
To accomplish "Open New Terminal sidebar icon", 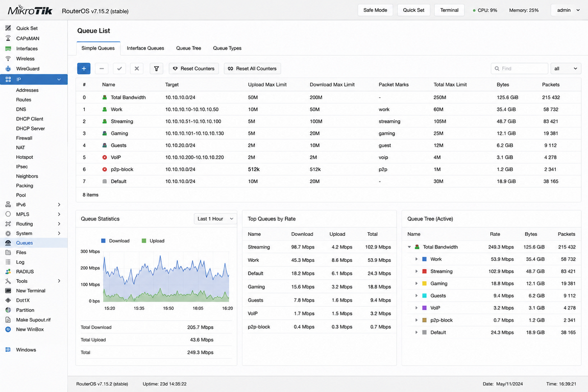I will [8, 291].
